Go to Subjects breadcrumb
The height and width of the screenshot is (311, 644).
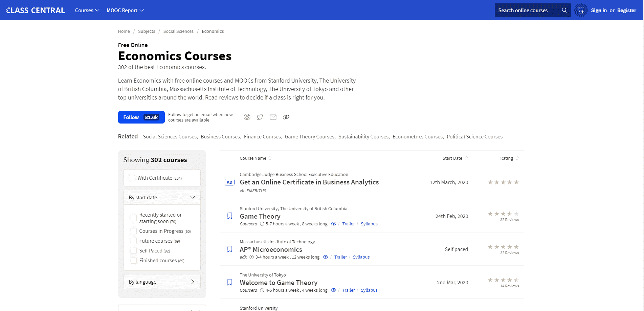147,31
